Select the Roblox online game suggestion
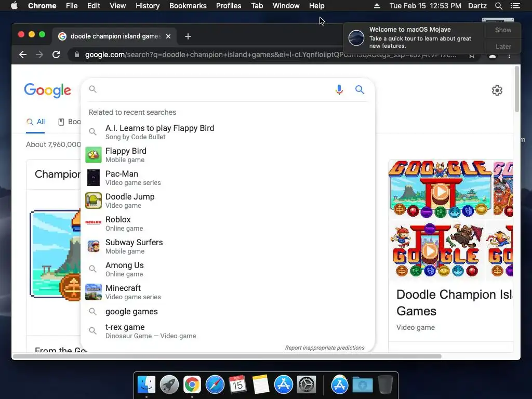532x399 pixels. click(228, 223)
